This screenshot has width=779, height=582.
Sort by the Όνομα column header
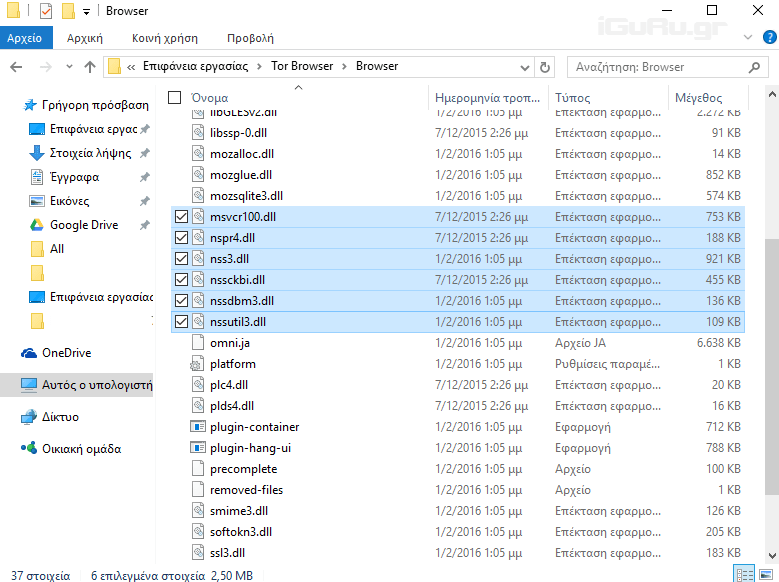(298, 97)
